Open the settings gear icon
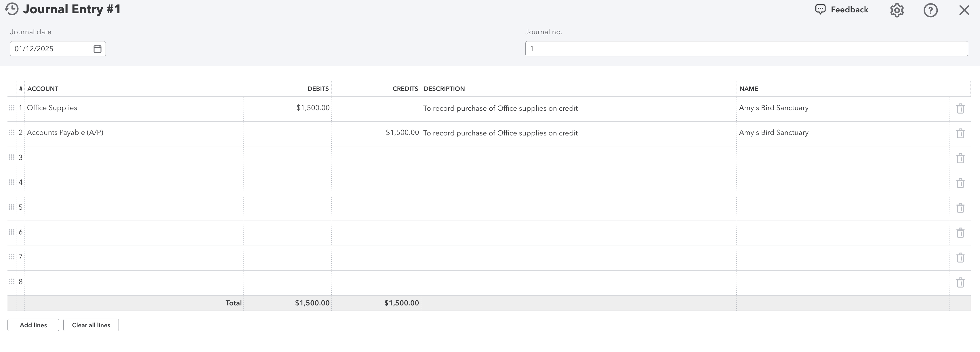This screenshot has width=980, height=352. (897, 10)
